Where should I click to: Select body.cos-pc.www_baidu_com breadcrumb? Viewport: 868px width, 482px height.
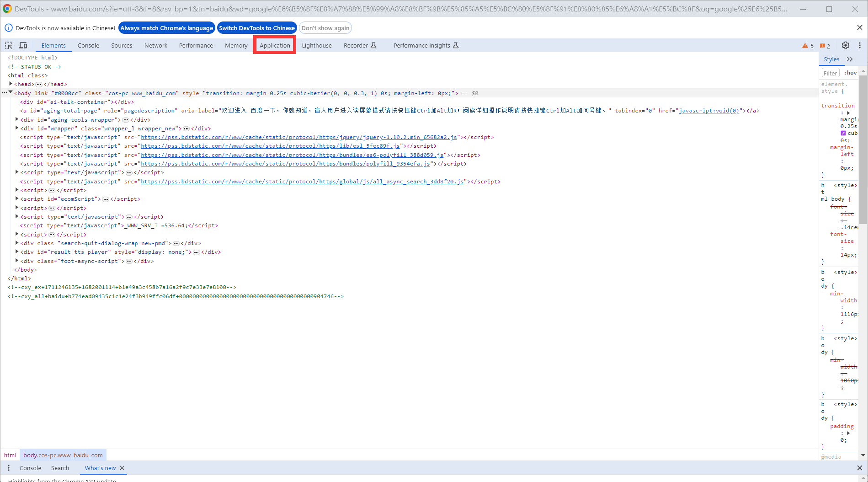63,455
